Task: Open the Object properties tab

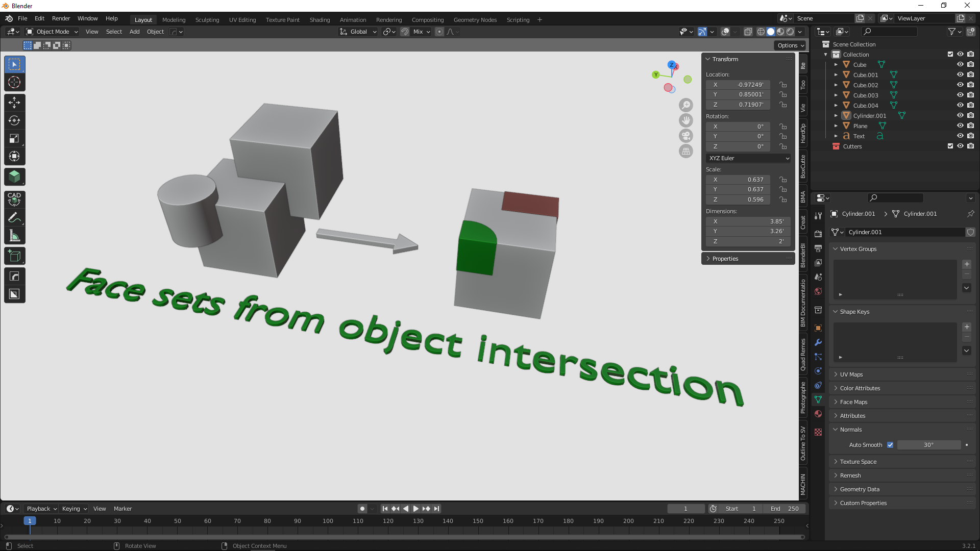Action: click(818, 328)
